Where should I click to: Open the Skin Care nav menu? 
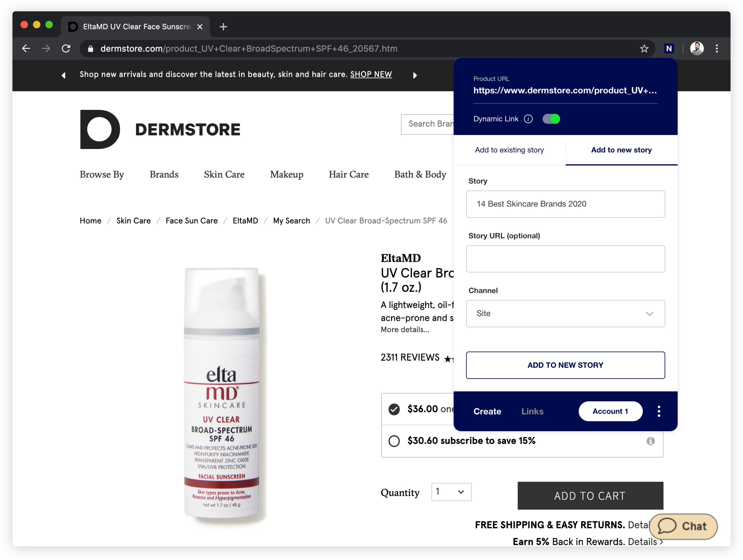224,174
